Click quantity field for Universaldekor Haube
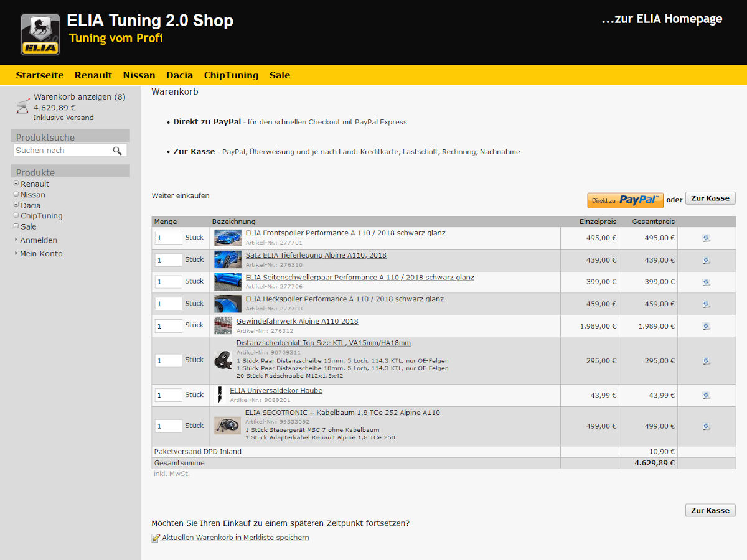The height and width of the screenshot is (560, 747). tap(169, 395)
